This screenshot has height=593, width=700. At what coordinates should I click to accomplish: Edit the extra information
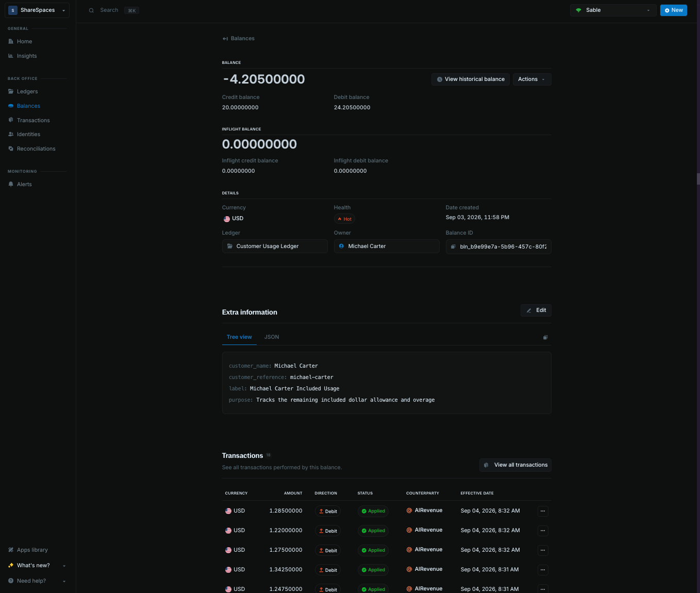(x=536, y=310)
